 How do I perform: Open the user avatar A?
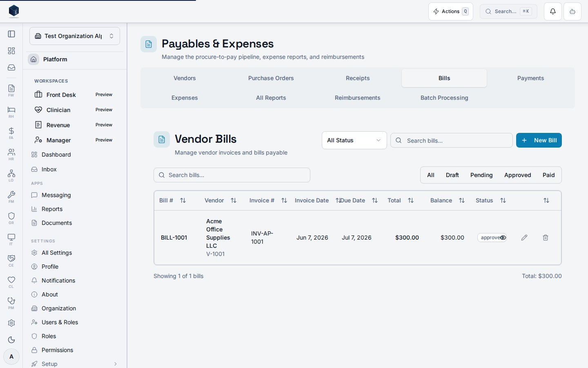[11, 357]
